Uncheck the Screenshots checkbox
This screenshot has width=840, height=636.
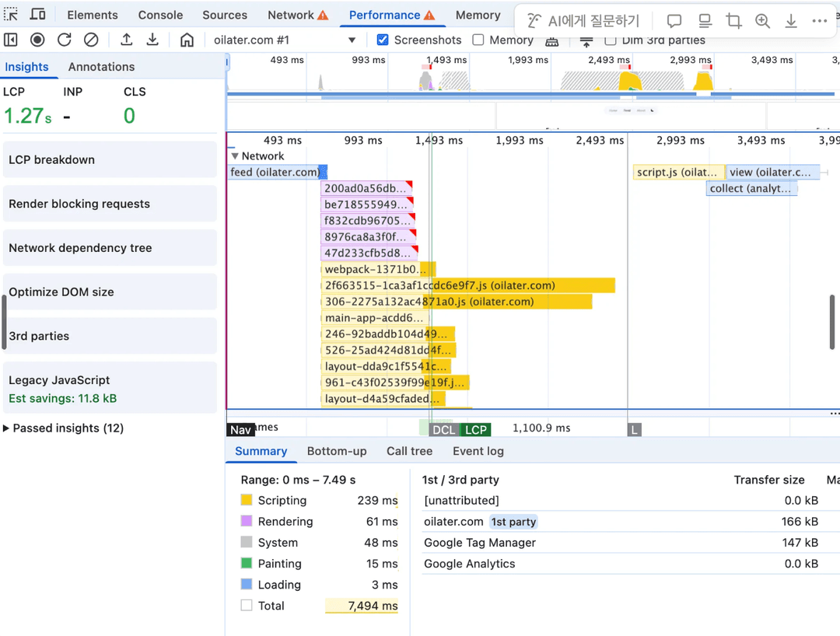click(383, 40)
